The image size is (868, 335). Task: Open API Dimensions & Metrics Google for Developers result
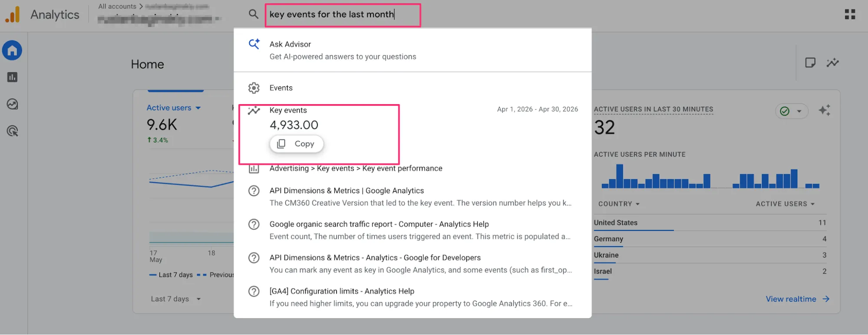point(413,263)
